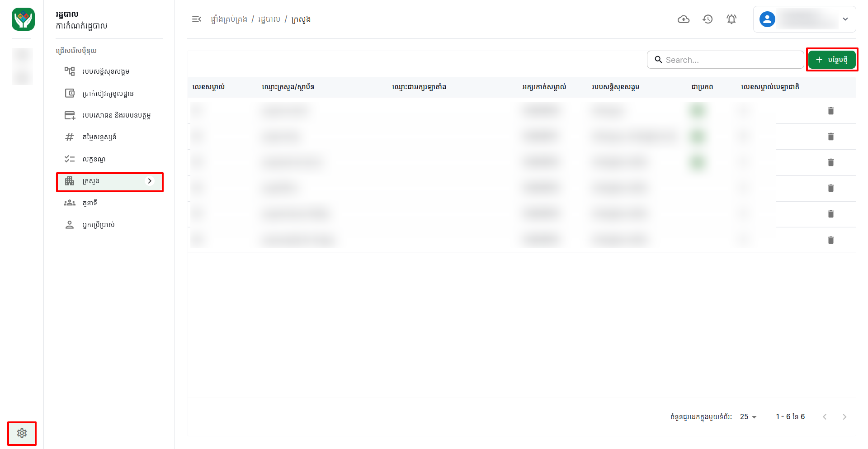Focus the Search... input field

coord(725,60)
